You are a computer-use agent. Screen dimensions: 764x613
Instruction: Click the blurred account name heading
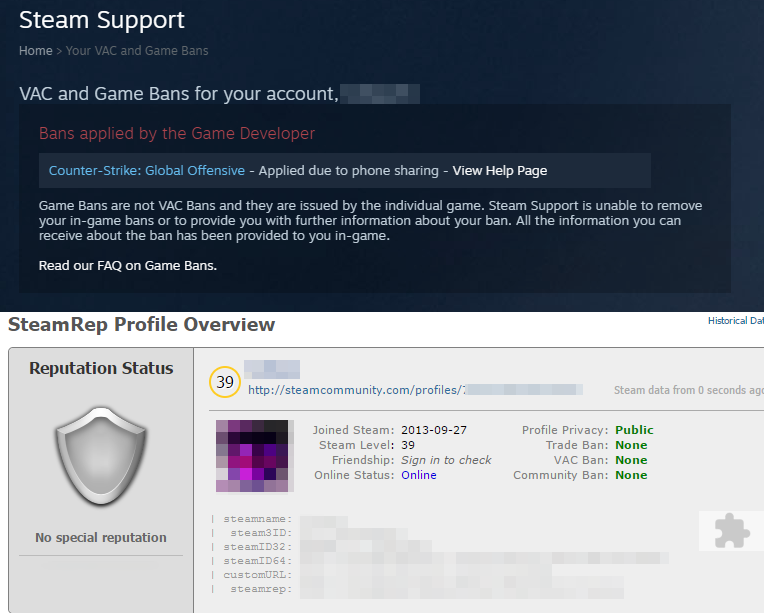tap(380, 94)
